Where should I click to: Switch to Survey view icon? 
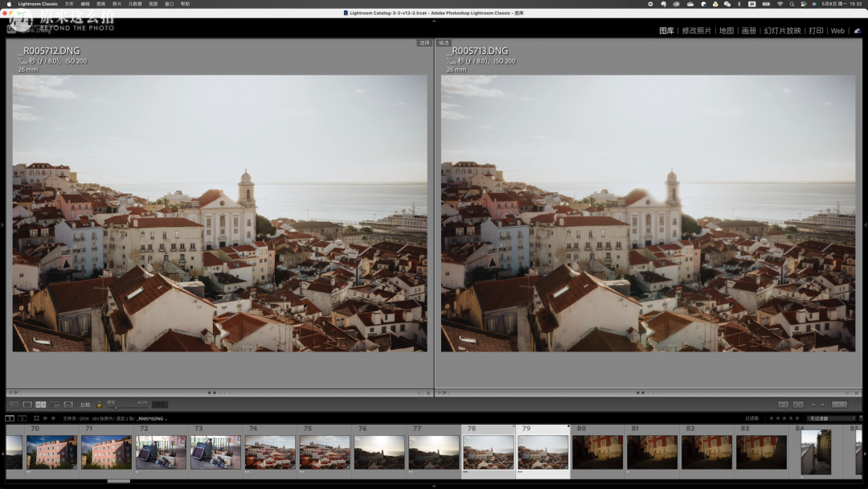click(x=55, y=405)
